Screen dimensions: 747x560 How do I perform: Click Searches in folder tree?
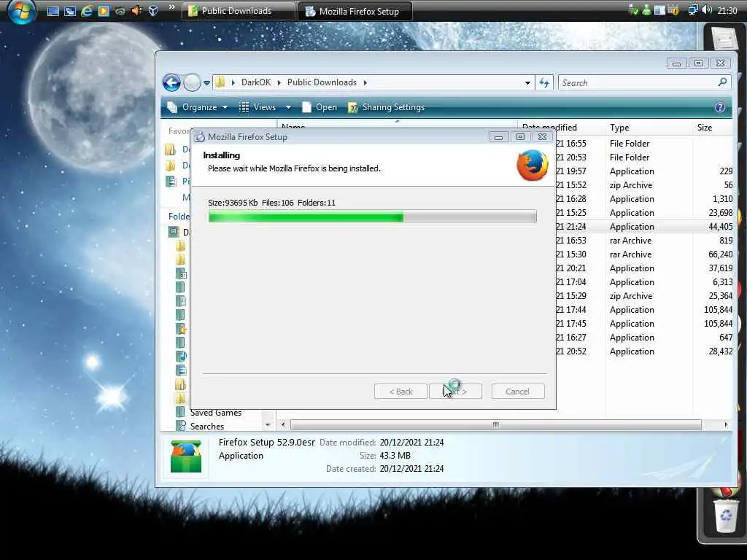[x=206, y=427]
